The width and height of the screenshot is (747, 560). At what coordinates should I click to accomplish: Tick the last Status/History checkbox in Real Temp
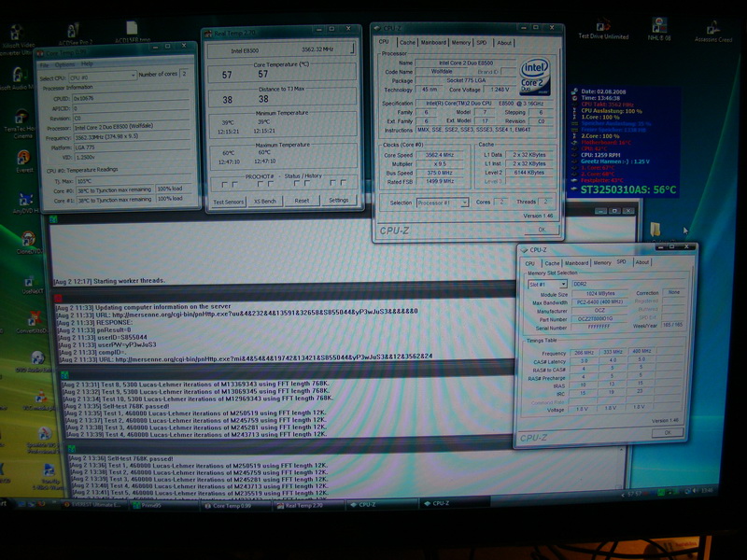point(343,183)
